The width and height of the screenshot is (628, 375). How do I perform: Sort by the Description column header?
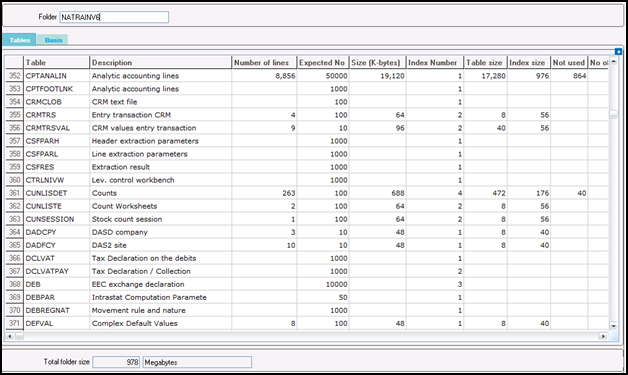pyautogui.click(x=161, y=62)
